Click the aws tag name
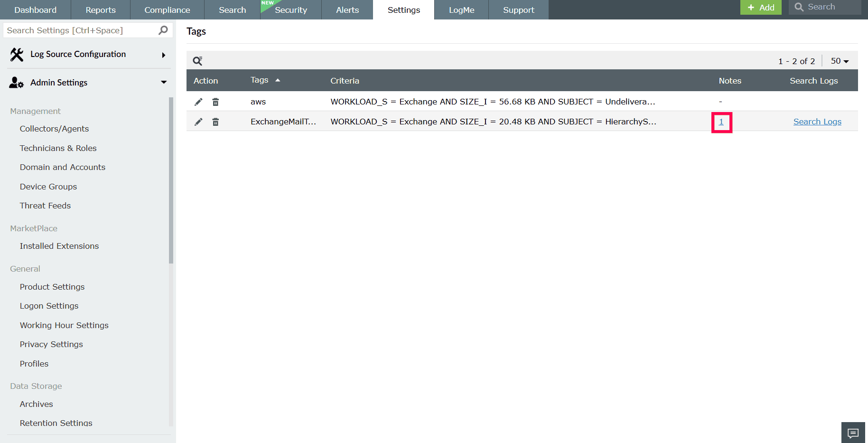The width and height of the screenshot is (868, 443). point(258,102)
